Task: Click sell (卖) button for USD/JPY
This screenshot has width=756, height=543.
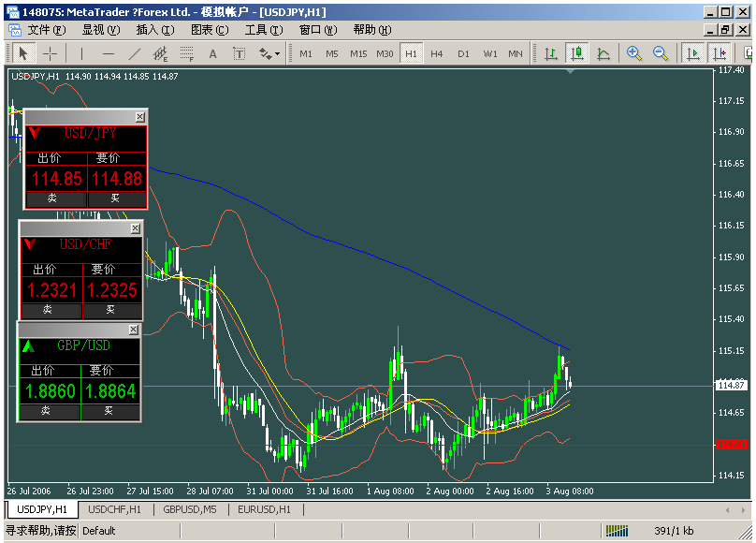Action: tap(52, 198)
